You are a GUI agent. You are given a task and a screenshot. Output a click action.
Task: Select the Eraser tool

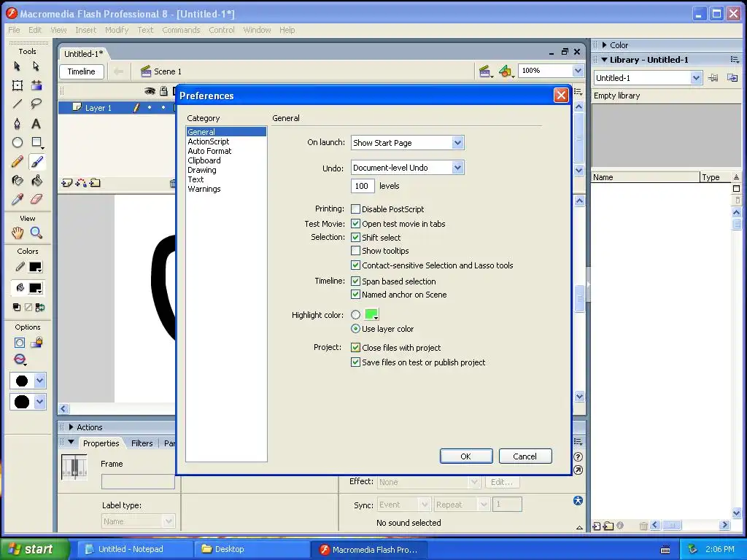36,199
